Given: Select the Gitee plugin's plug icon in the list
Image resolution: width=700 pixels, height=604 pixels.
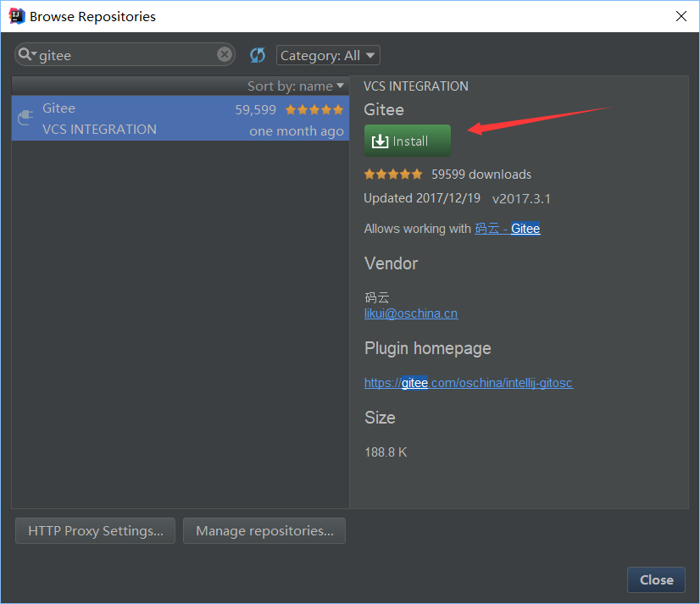Looking at the screenshot, I should pos(25,118).
